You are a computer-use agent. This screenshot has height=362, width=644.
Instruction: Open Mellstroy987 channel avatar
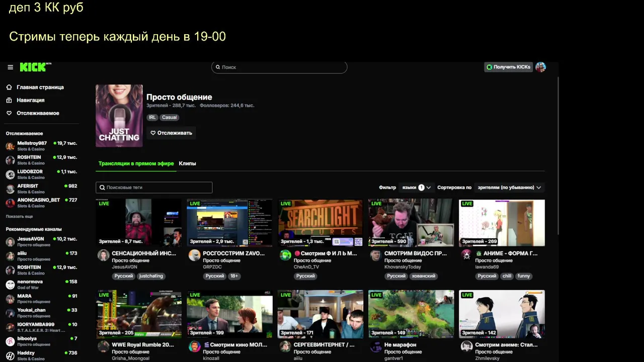coord(10,146)
